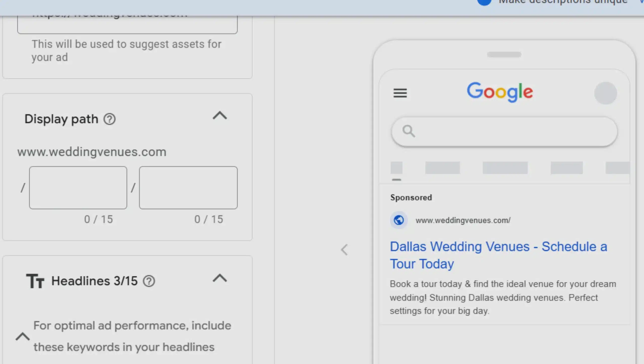This screenshot has height=364, width=644.
Task: Click the second display path field
Action: click(188, 188)
